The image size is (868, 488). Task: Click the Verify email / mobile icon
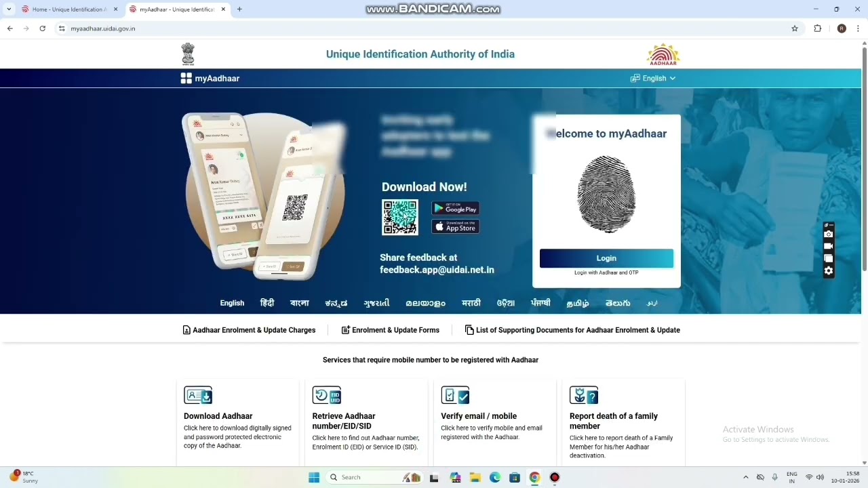pos(455,395)
